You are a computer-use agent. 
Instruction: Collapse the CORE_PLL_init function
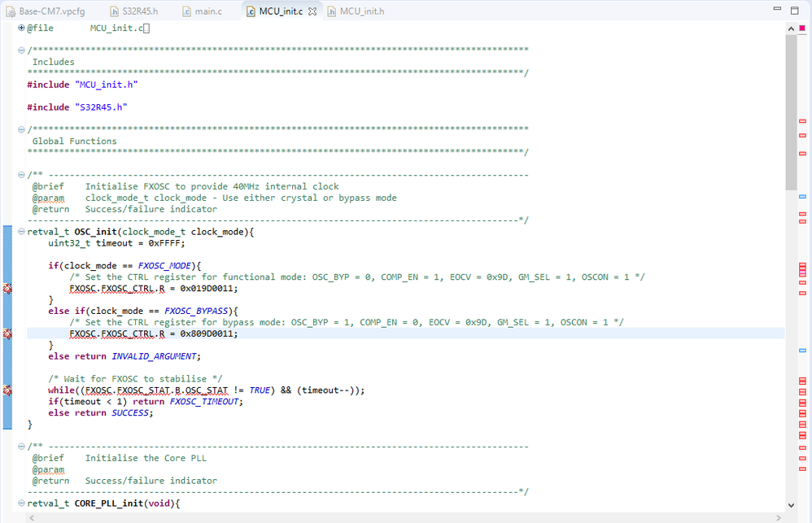21,503
